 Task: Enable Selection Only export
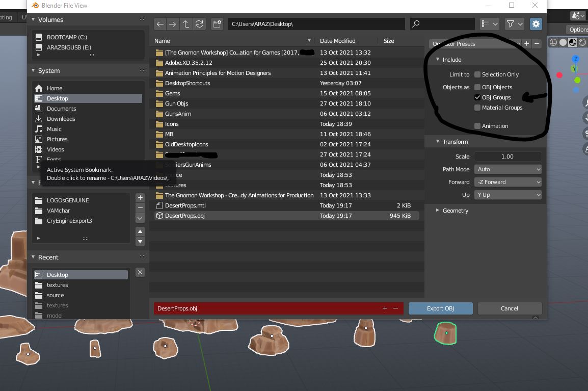tap(477, 74)
